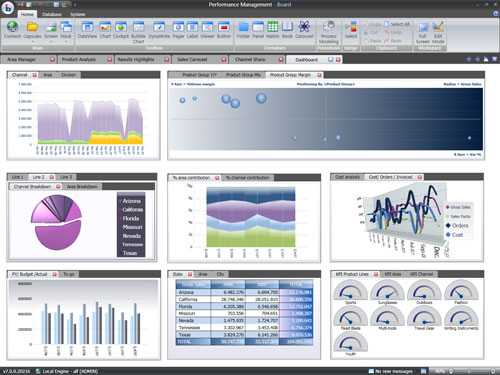This screenshot has height=375, width=500.
Task: Insert a DataView object
Action: point(87,27)
